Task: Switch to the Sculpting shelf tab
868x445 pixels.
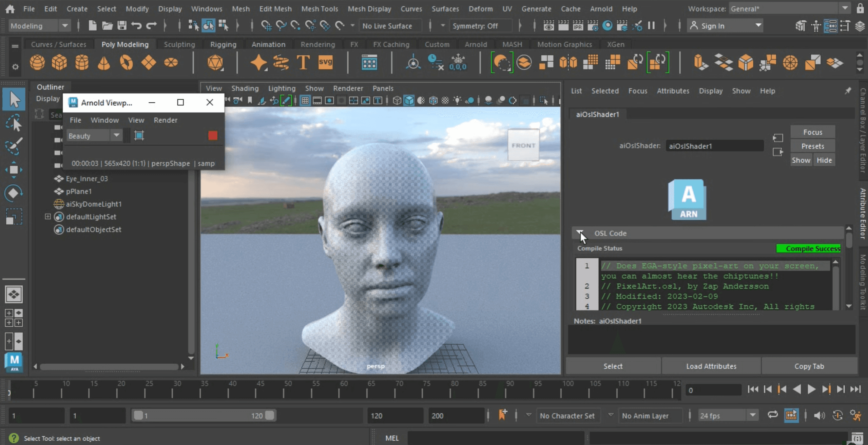Action: click(x=179, y=44)
